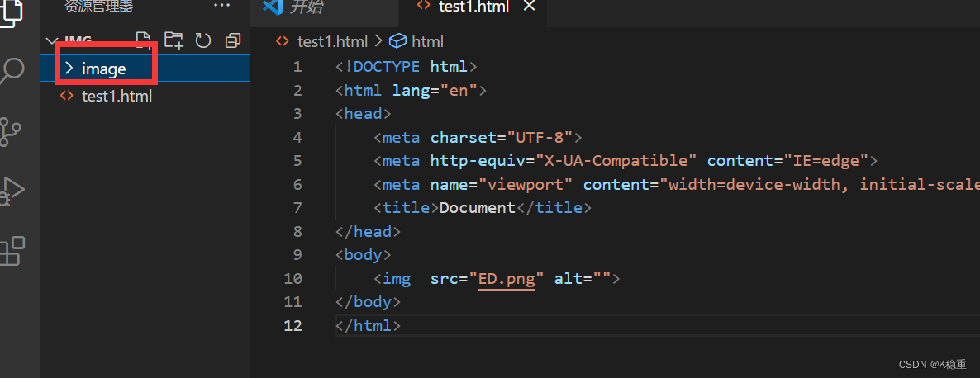Refresh the explorer file list
The width and height of the screenshot is (980, 378).
(202, 40)
